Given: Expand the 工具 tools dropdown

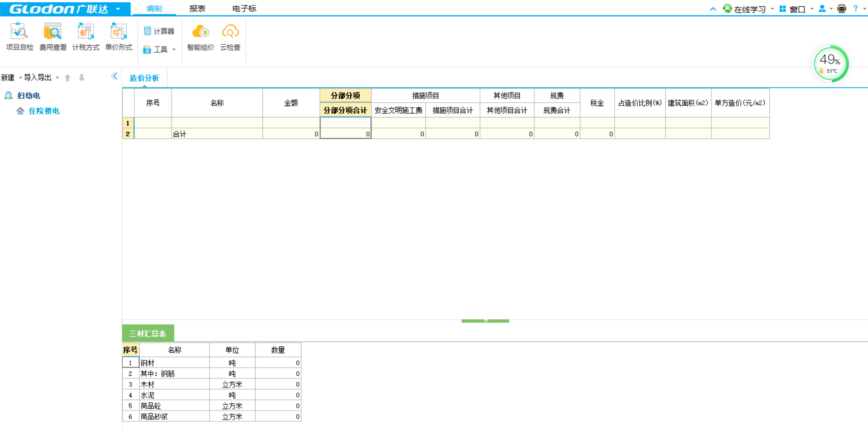Looking at the screenshot, I should (x=174, y=49).
